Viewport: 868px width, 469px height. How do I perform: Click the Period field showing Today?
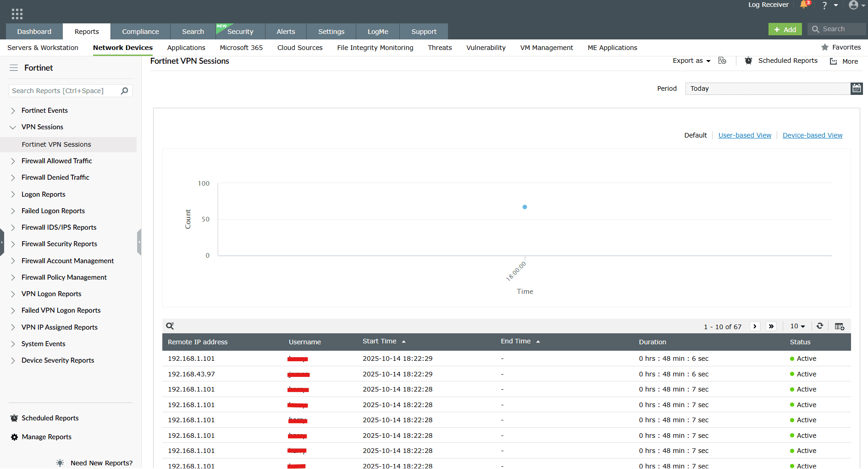coord(768,88)
